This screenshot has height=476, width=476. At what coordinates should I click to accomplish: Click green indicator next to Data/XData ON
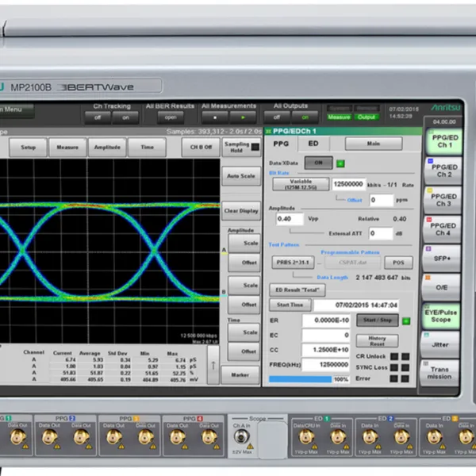[x=340, y=164]
